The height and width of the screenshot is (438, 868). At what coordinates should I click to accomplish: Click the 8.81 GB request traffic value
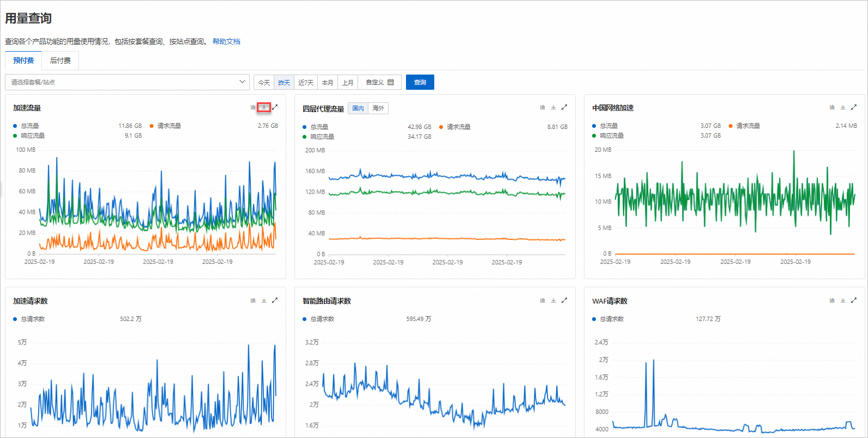pos(557,127)
